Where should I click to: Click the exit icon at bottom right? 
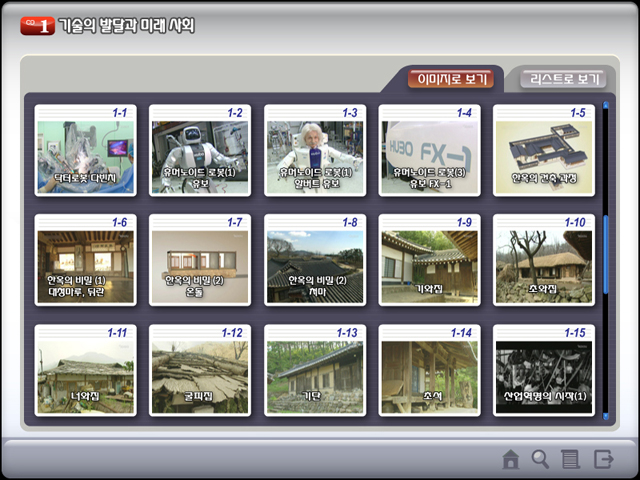tap(603, 459)
